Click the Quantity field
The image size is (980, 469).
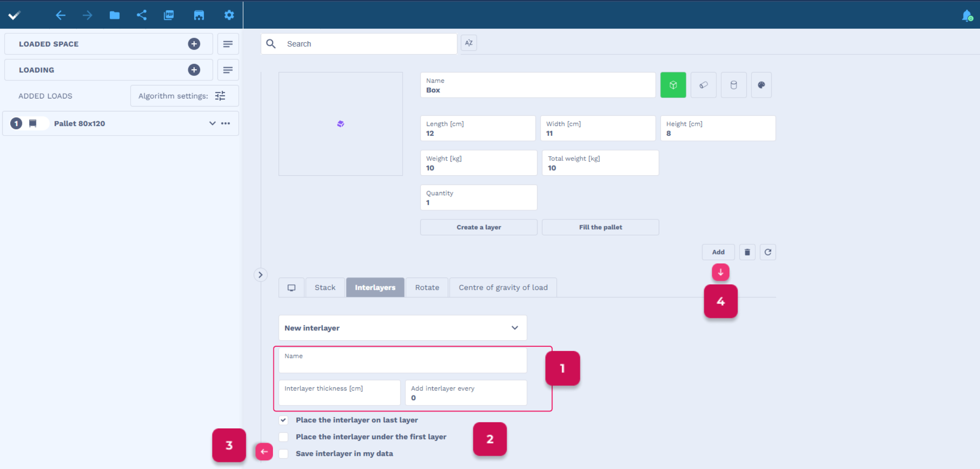479,198
